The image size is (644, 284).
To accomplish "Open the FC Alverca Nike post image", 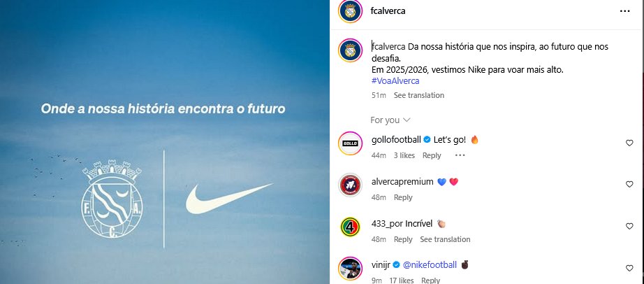I will 164,142.
